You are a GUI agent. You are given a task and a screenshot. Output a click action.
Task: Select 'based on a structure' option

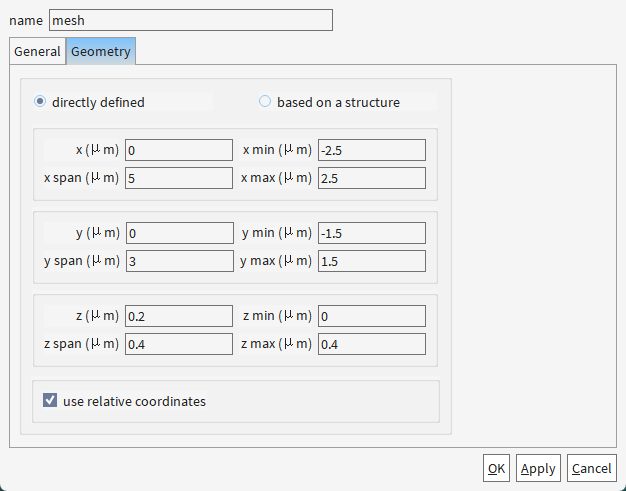coord(265,101)
